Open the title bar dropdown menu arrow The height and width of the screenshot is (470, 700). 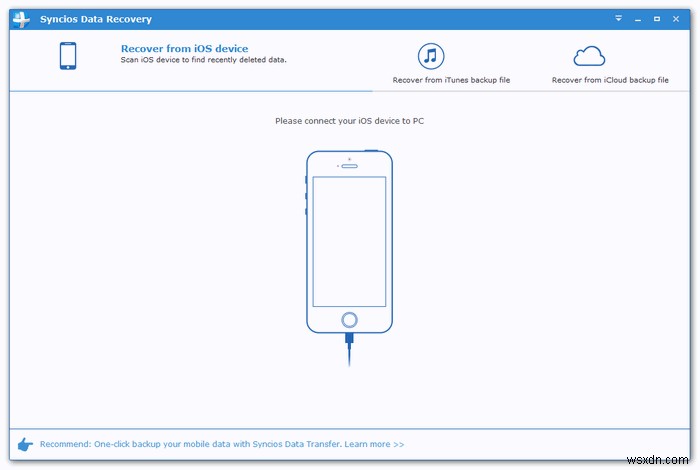618,19
